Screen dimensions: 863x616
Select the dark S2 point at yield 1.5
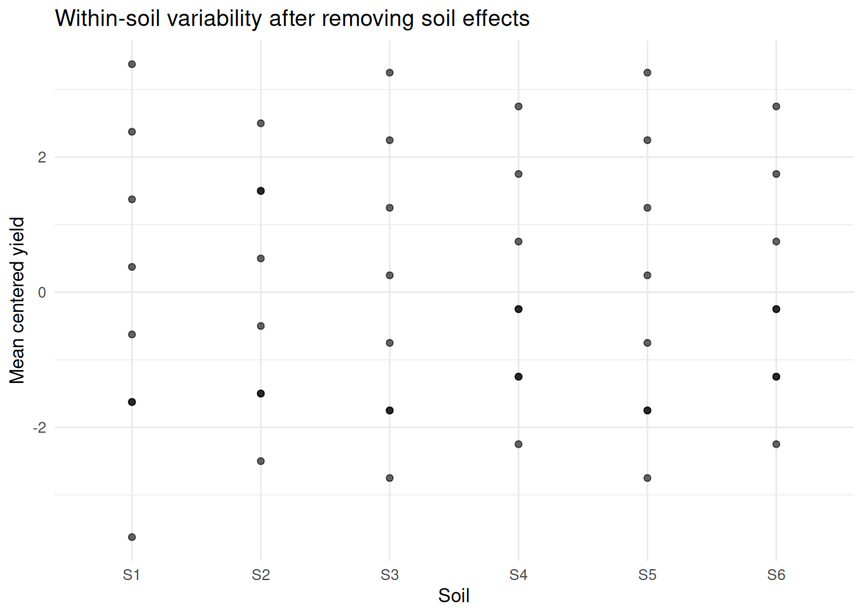pyautogui.click(x=261, y=191)
